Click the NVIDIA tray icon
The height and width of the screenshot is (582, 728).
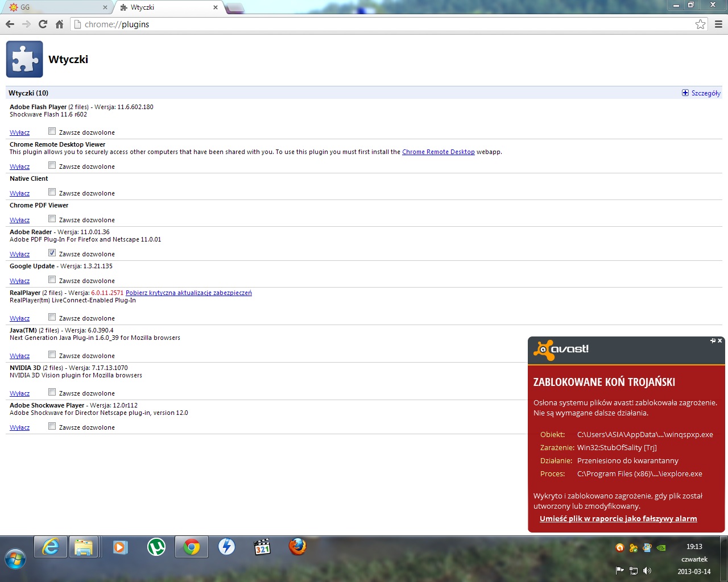[661, 548]
